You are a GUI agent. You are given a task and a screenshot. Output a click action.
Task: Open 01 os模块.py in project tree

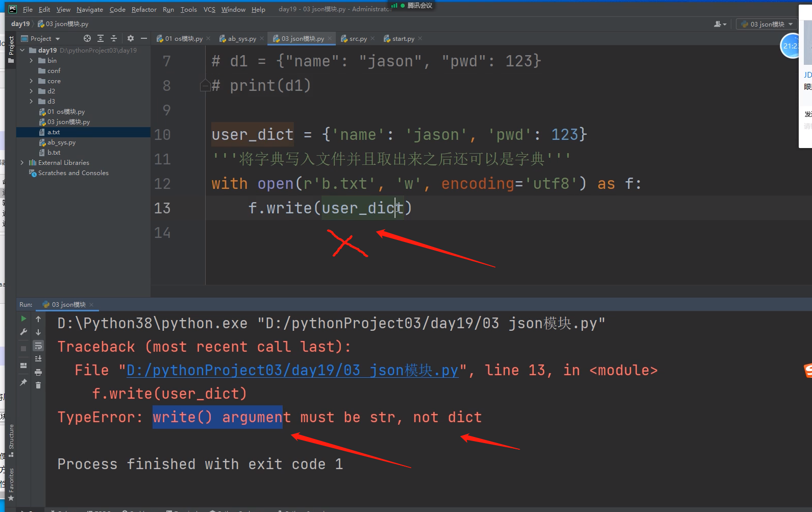62,111
